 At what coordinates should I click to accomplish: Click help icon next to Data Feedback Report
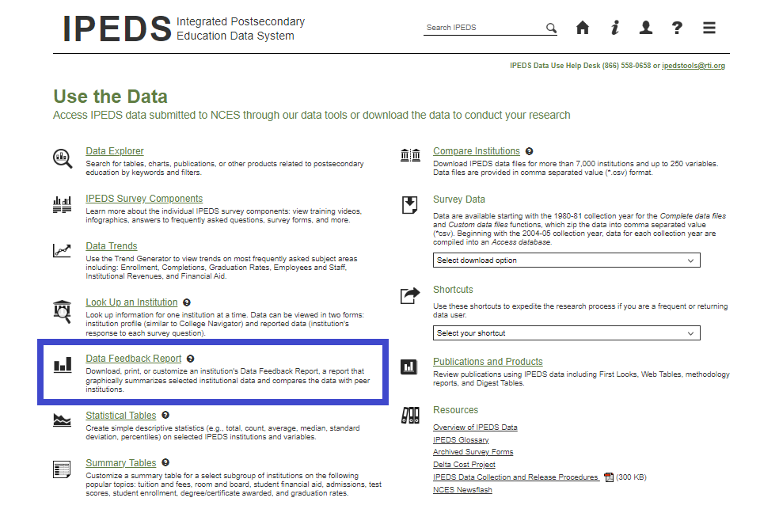(191, 359)
